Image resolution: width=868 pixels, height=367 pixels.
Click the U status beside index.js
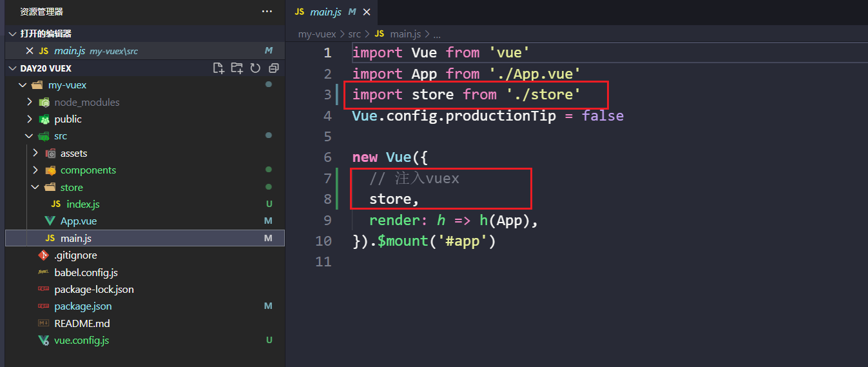(269, 204)
